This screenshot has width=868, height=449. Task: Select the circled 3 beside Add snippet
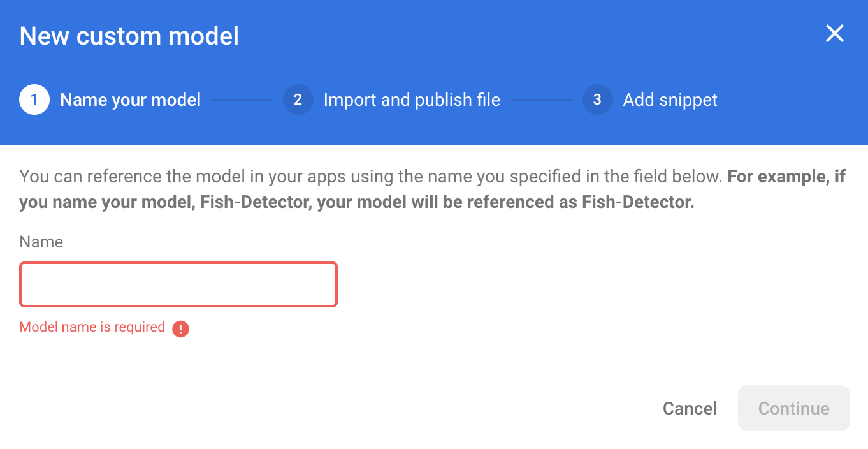click(x=597, y=99)
